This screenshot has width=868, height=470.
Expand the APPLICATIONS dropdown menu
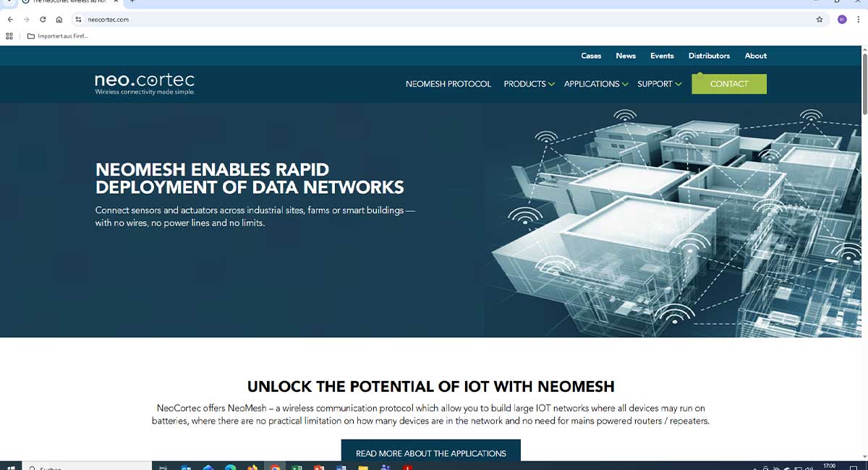592,84
